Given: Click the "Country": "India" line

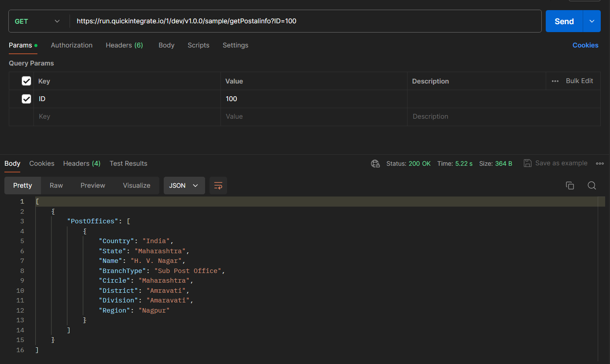Looking at the screenshot, I should (136, 241).
